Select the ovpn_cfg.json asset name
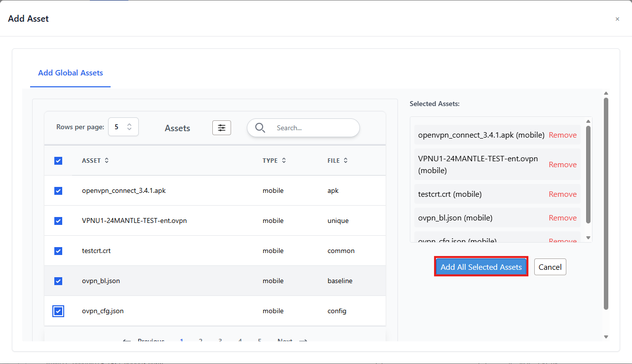The width and height of the screenshot is (632, 364). [103, 311]
